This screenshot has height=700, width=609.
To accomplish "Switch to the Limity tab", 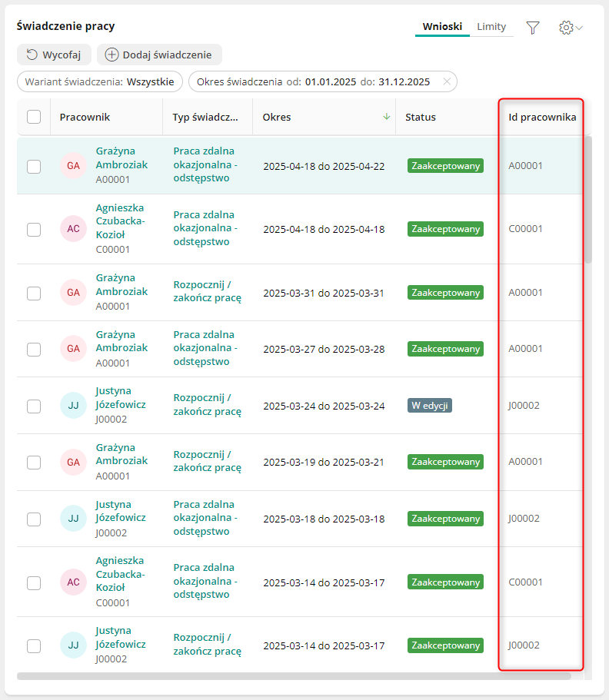I will click(491, 27).
